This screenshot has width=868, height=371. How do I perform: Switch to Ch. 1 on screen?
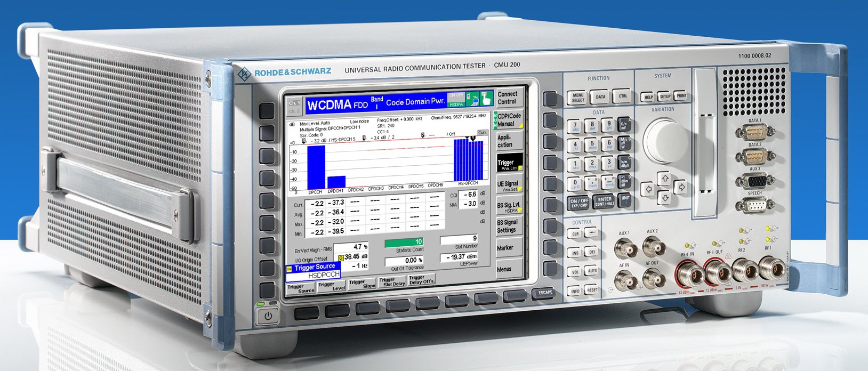[x=295, y=103]
